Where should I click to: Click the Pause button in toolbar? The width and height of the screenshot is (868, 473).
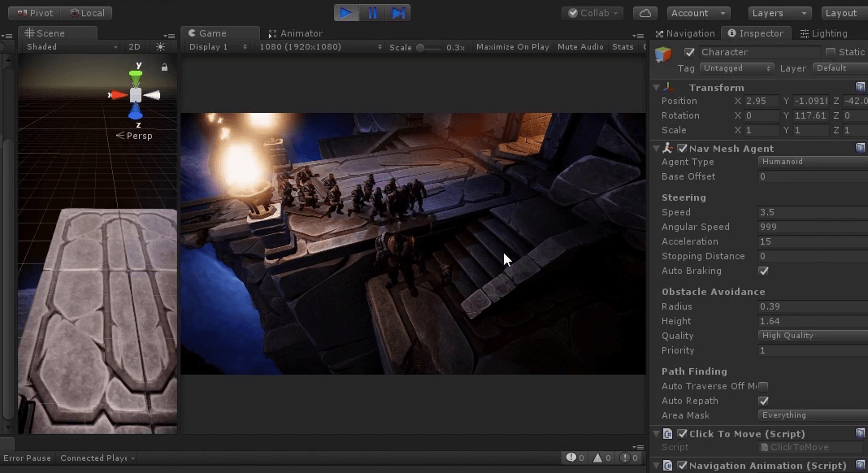371,13
